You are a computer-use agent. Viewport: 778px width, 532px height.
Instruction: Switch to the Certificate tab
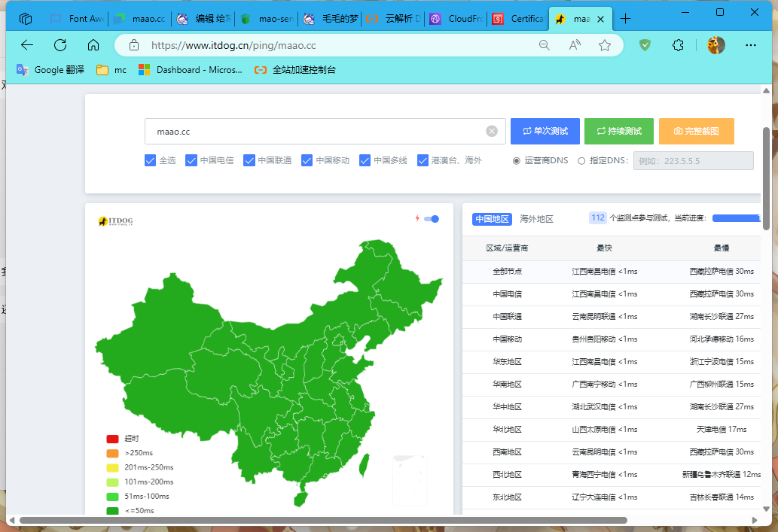pos(518,19)
